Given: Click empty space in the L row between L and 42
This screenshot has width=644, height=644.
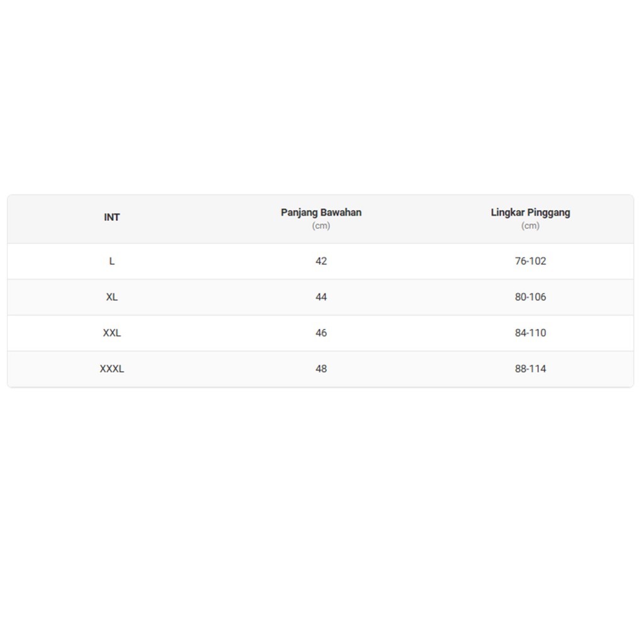Looking at the screenshot, I should [214, 261].
